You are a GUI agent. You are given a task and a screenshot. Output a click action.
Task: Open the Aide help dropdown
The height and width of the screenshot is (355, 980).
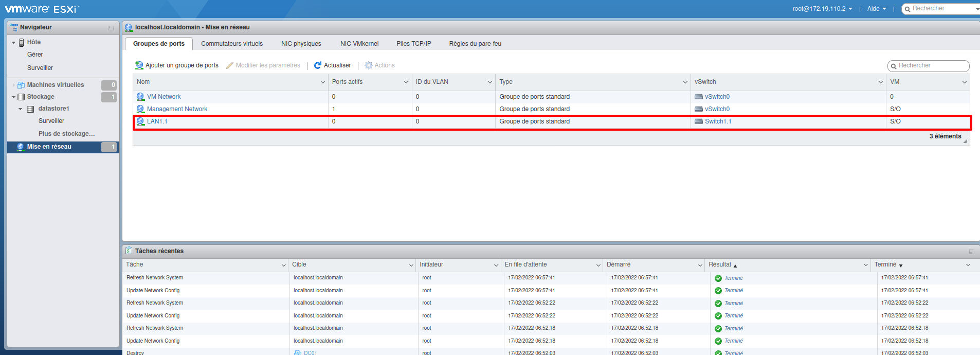(x=877, y=9)
